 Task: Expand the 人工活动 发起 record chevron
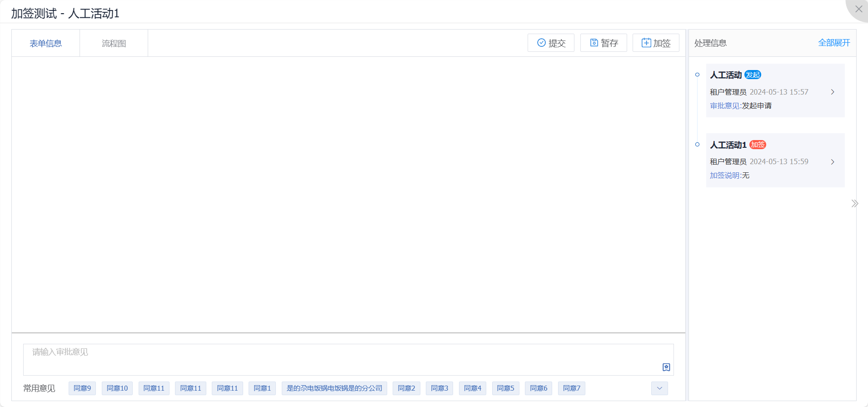pyautogui.click(x=832, y=92)
